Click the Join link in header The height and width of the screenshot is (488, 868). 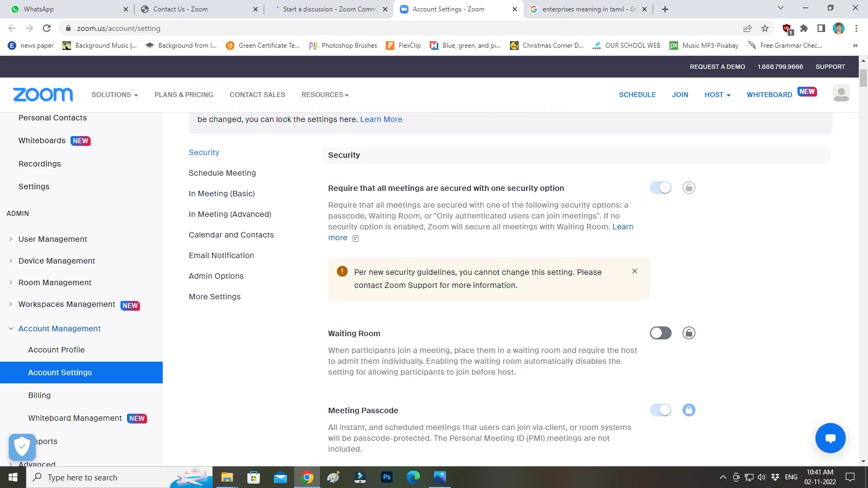point(680,94)
